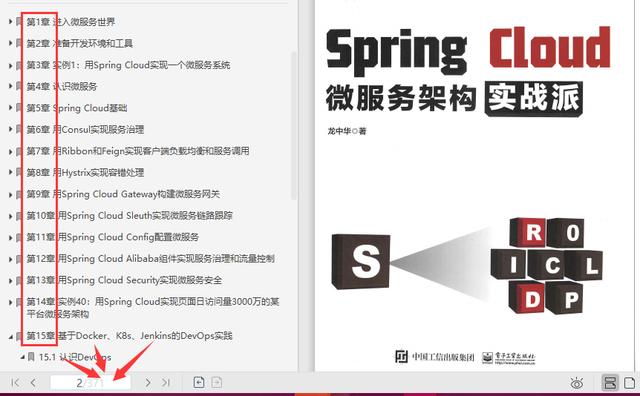
Task: Click the bookmark icon beside 15.1 认识DevOps
Action: 31,357
